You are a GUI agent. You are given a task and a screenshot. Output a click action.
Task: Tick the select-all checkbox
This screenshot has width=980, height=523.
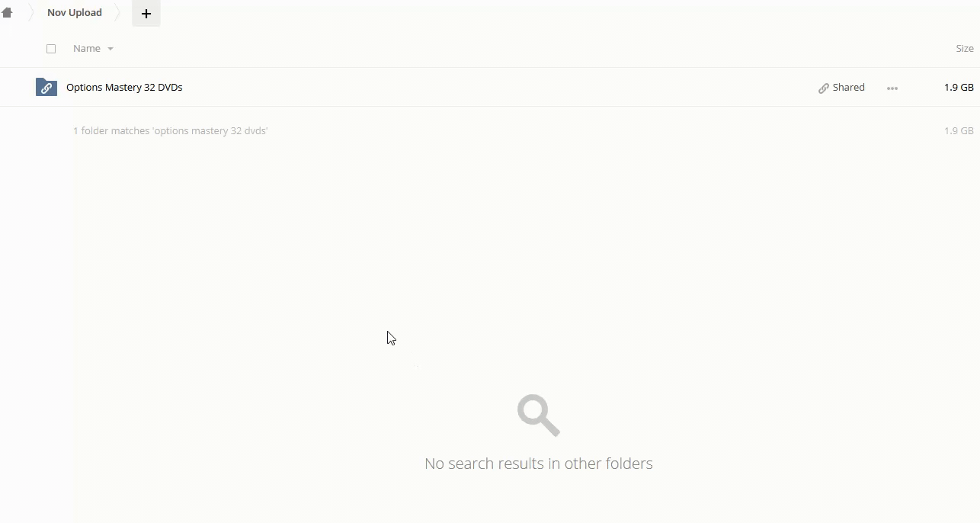(x=51, y=49)
